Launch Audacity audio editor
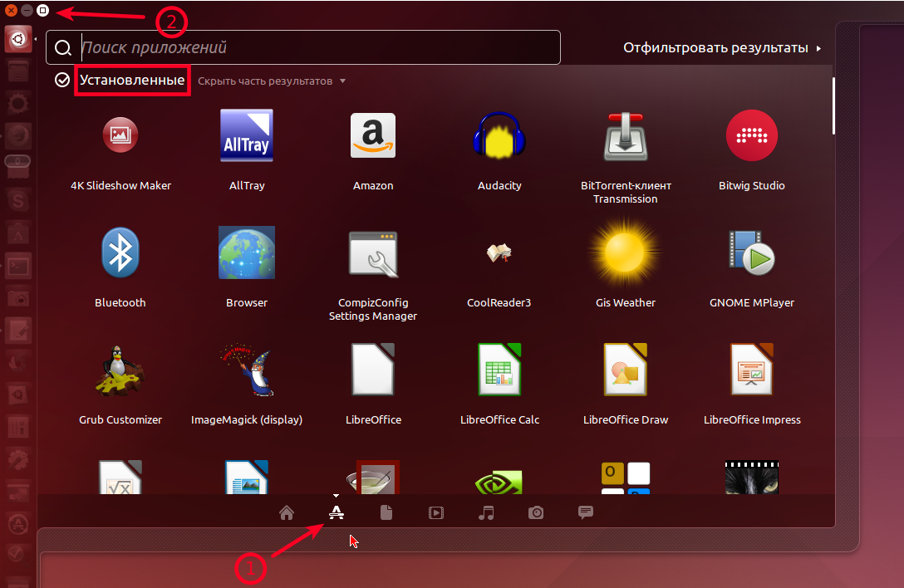 (x=499, y=136)
